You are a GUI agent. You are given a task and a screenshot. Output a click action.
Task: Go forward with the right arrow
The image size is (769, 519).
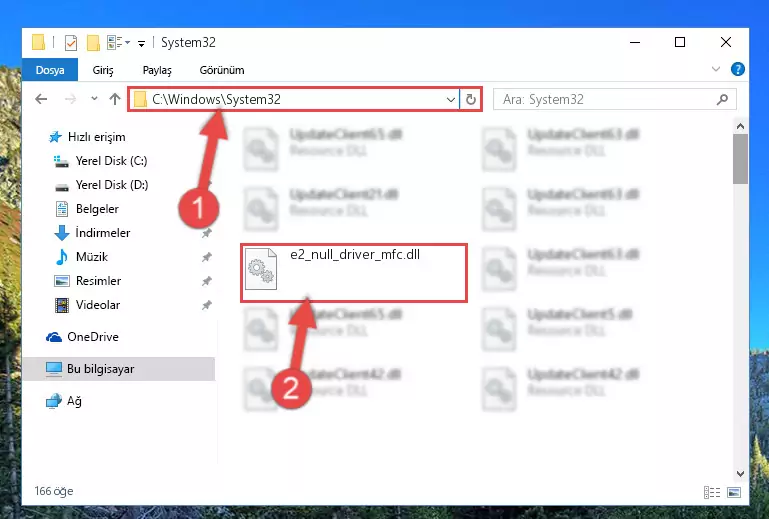(71, 99)
